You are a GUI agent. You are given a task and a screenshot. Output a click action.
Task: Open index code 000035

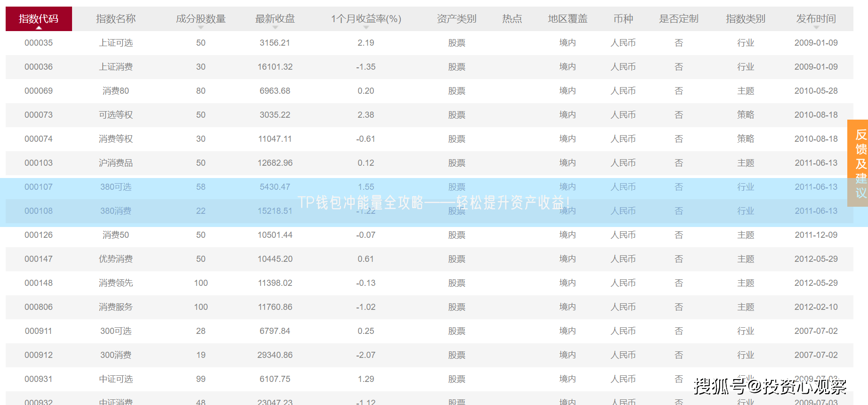[39, 43]
